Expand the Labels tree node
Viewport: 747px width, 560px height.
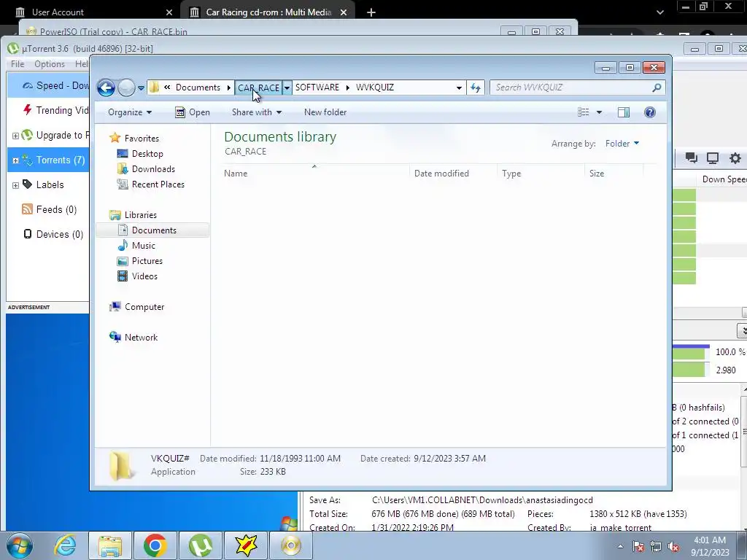coord(15,185)
